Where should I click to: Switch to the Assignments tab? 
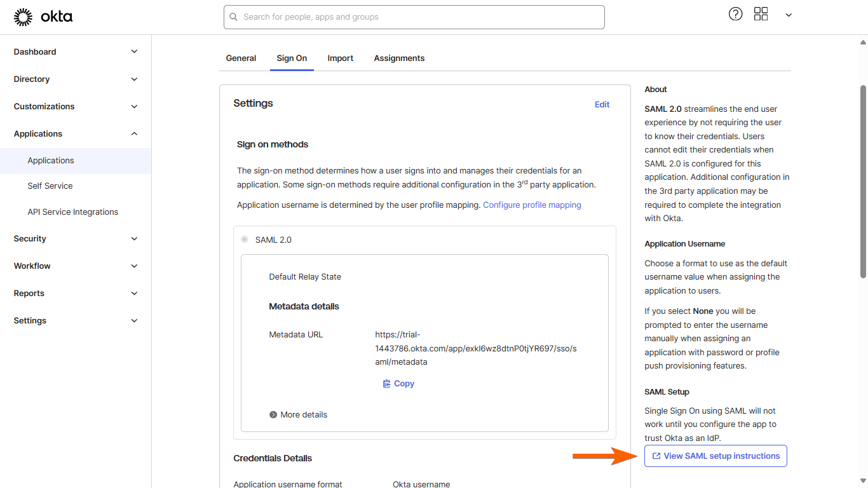pos(399,58)
